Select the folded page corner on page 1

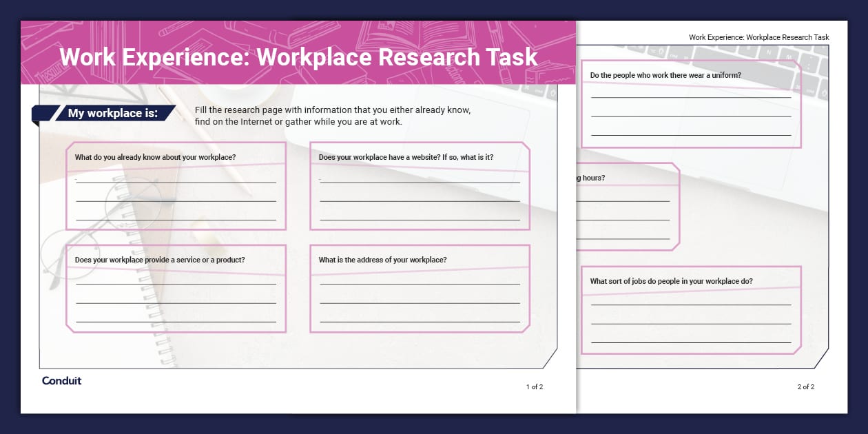552,358
